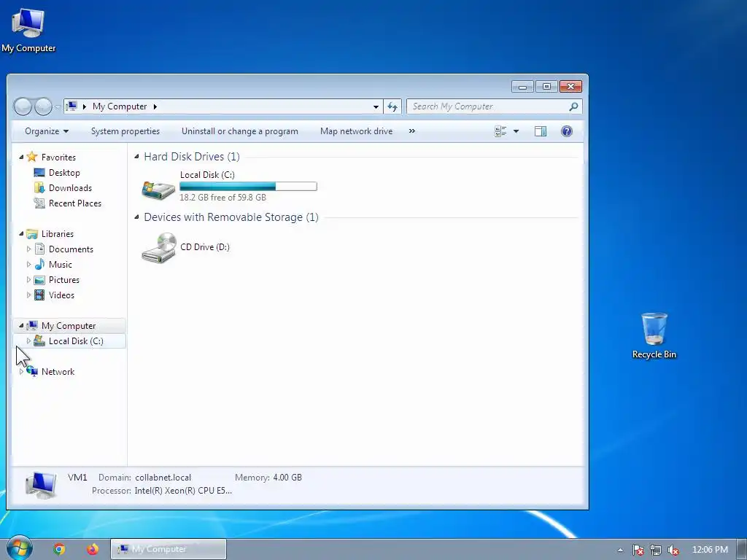Open the view options dropdown arrow
Viewport: 747px width, 560px height.
click(516, 131)
